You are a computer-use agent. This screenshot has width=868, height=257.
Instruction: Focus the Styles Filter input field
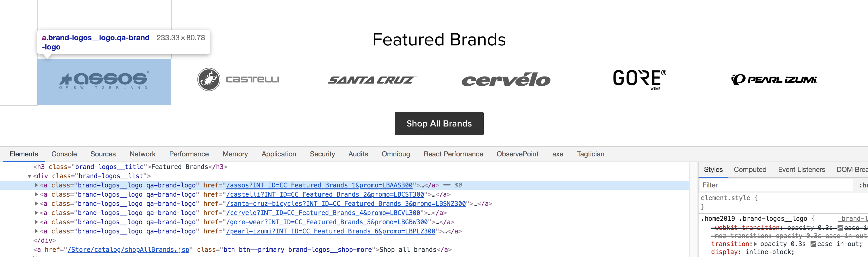click(x=775, y=185)
